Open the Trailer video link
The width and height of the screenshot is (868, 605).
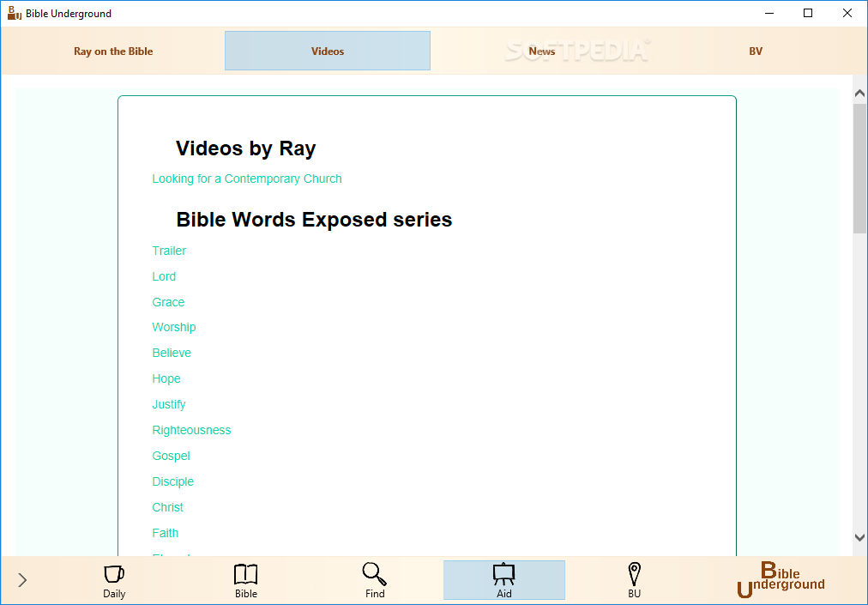coord(169,251)
